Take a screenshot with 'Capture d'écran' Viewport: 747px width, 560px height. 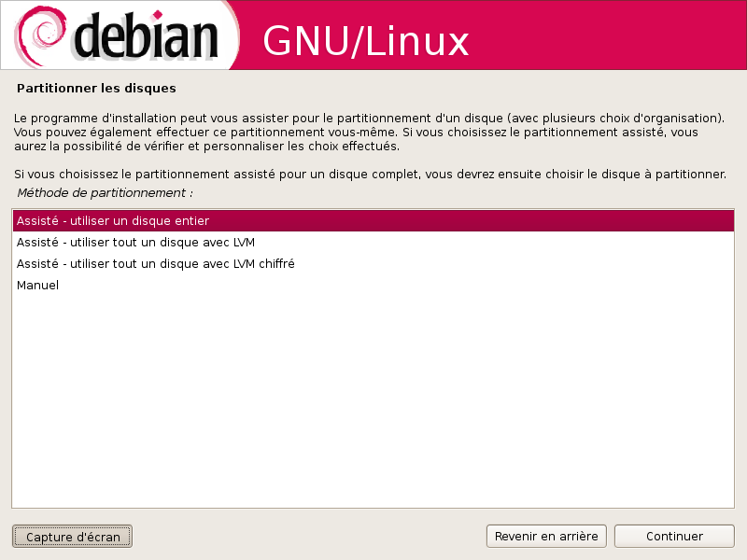point(73,537)
